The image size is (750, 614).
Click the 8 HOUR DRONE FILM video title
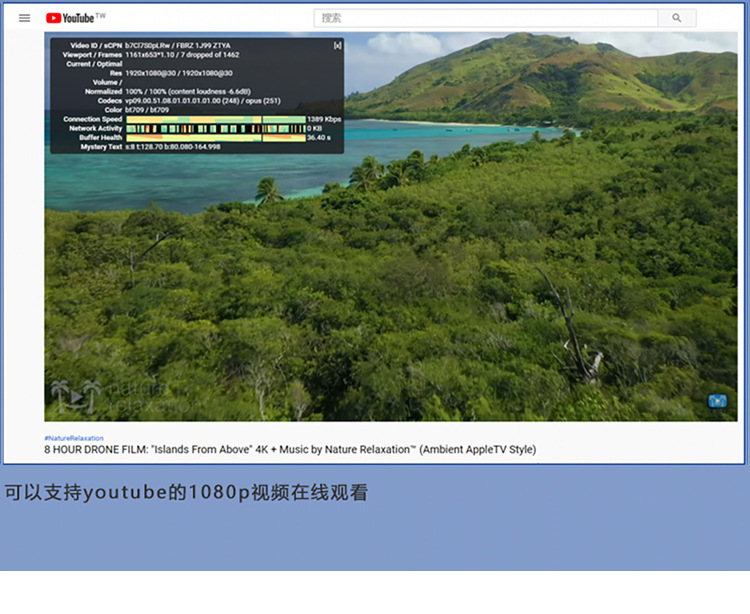[x=290, y=450]
